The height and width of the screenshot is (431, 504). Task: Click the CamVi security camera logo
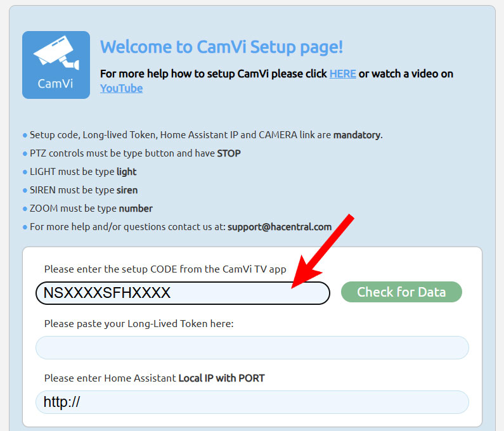[x=56, y=65]
